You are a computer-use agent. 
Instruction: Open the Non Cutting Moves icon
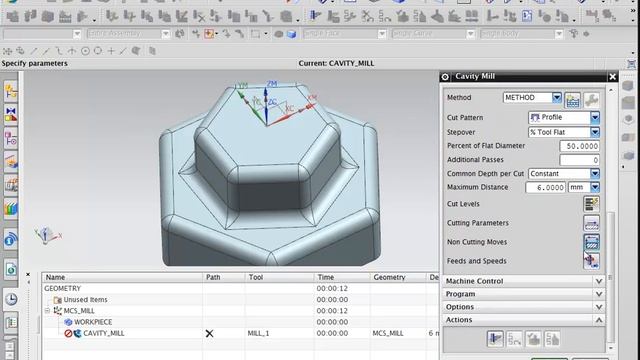pos(591,242)
